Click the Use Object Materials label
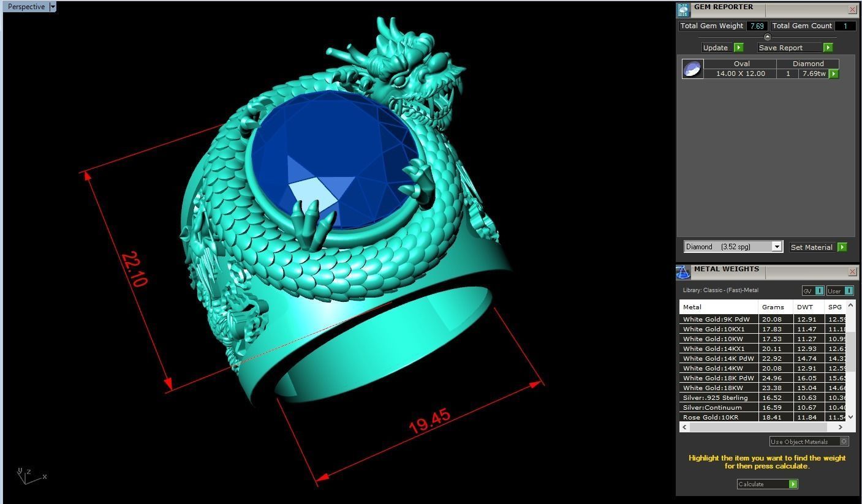 click(799, 442)
